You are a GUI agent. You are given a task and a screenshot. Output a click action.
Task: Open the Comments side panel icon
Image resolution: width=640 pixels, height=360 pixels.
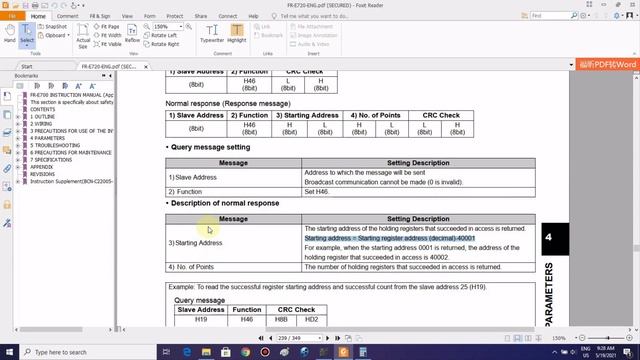point(7,150)
